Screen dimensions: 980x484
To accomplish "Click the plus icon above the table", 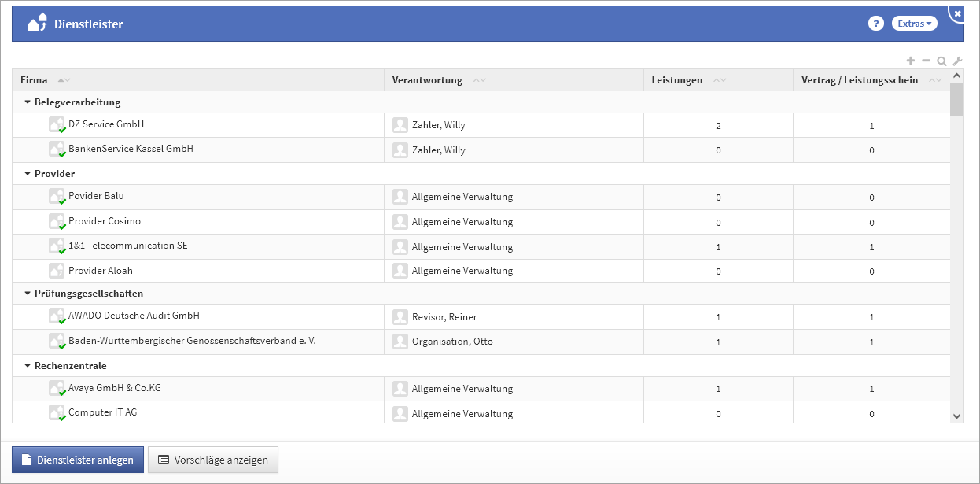I will 911,61.
